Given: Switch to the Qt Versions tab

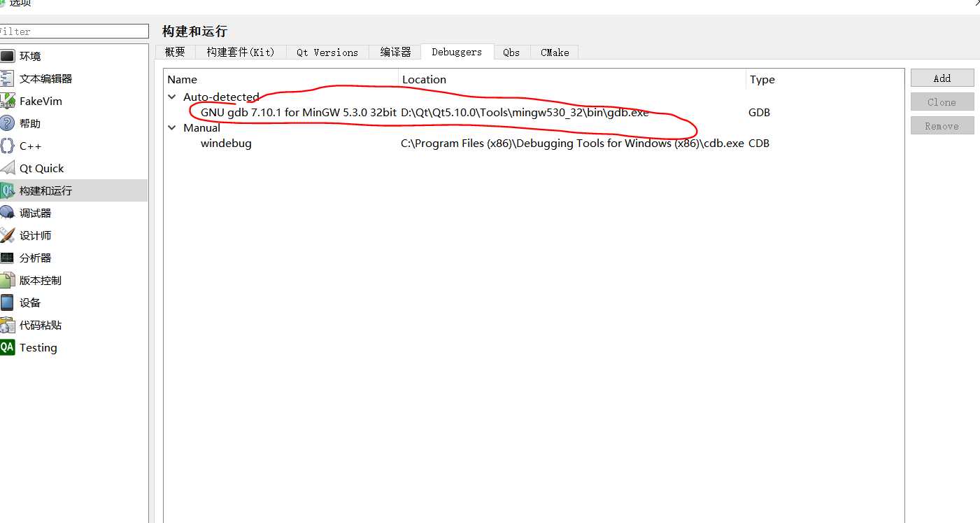Looking at the screenshot, I should click(x=327, y=52).
